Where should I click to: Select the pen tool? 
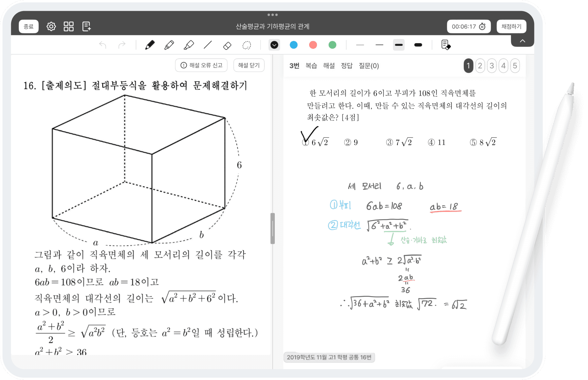click(x=150, y=45)
